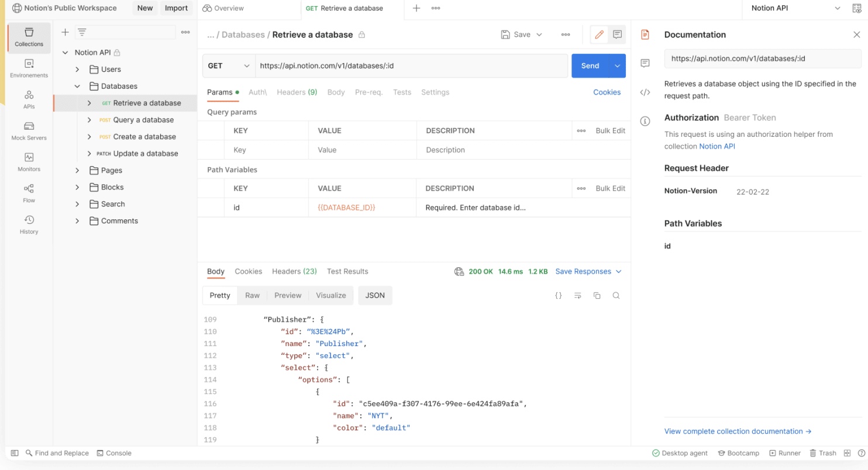The width and height of the screenshot is (868, 470).
Task: Open the code snippet view in the documentation panel
Action: [645, 92]
